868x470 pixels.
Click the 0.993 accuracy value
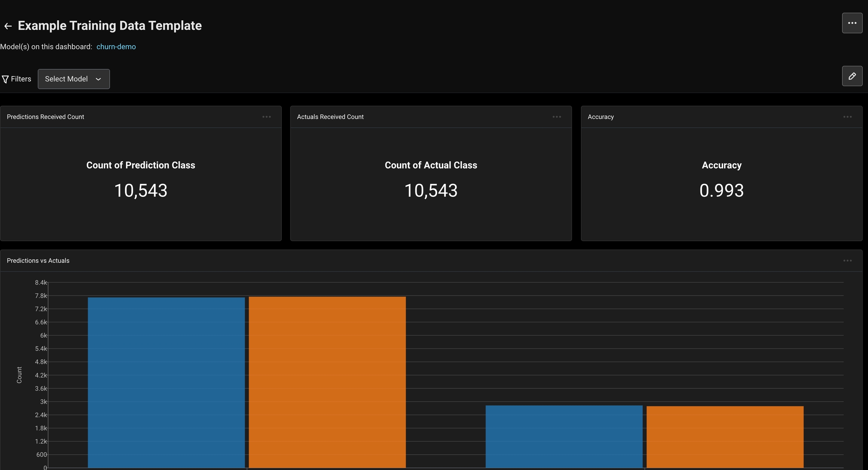(721, 190)
